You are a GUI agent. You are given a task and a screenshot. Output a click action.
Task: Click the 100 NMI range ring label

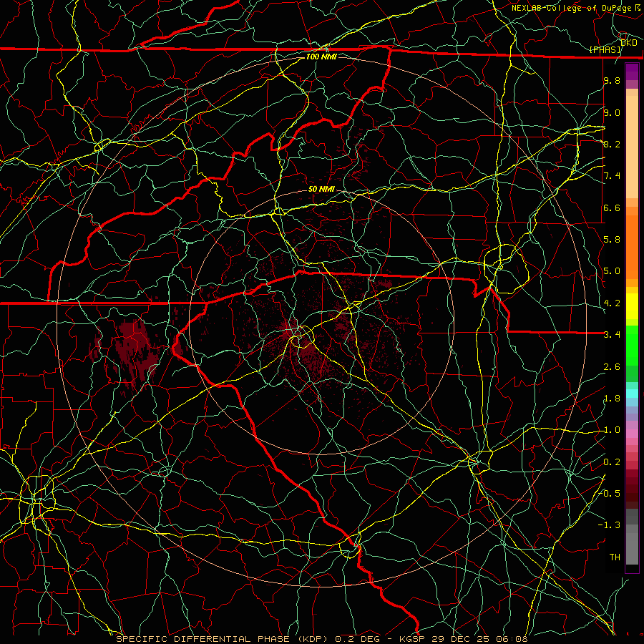321,57
